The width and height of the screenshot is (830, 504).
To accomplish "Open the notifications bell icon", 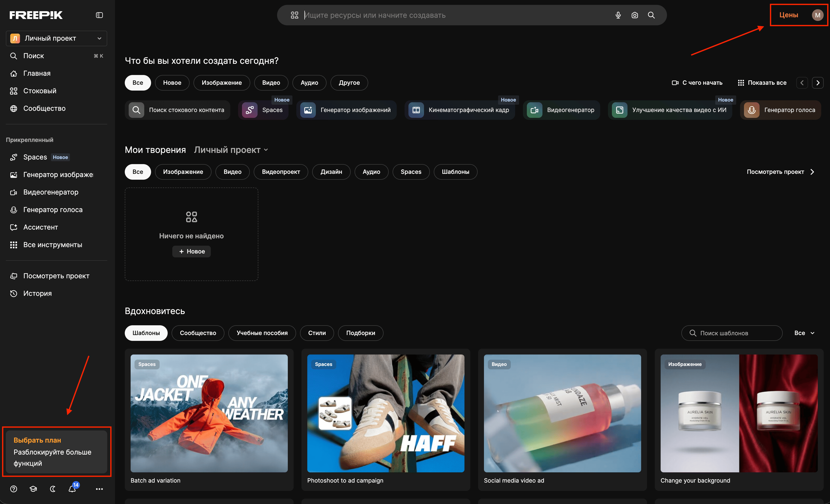I will pos(72,489).
